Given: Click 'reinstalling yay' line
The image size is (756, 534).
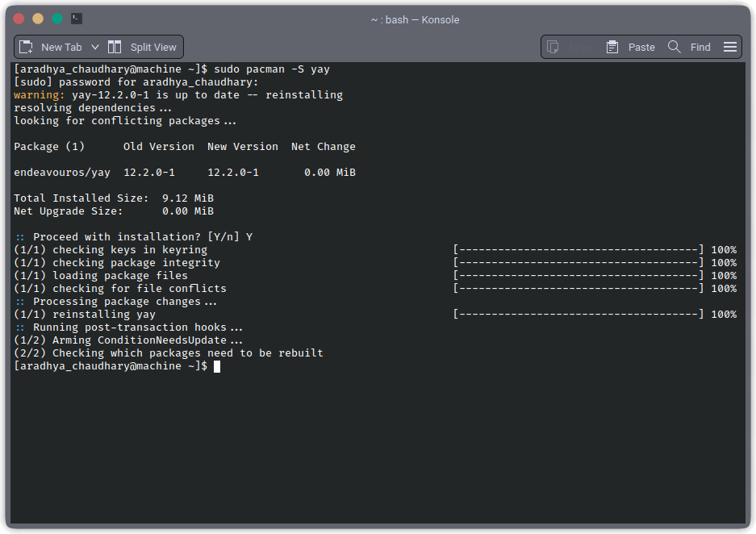Looking at the screenshot, I should [x=104, y=315].
